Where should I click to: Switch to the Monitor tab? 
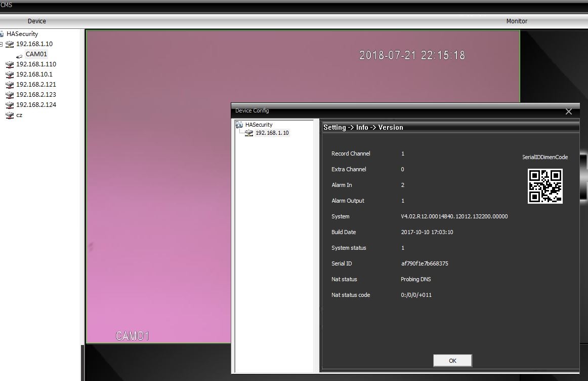click(x=517, y=21)
